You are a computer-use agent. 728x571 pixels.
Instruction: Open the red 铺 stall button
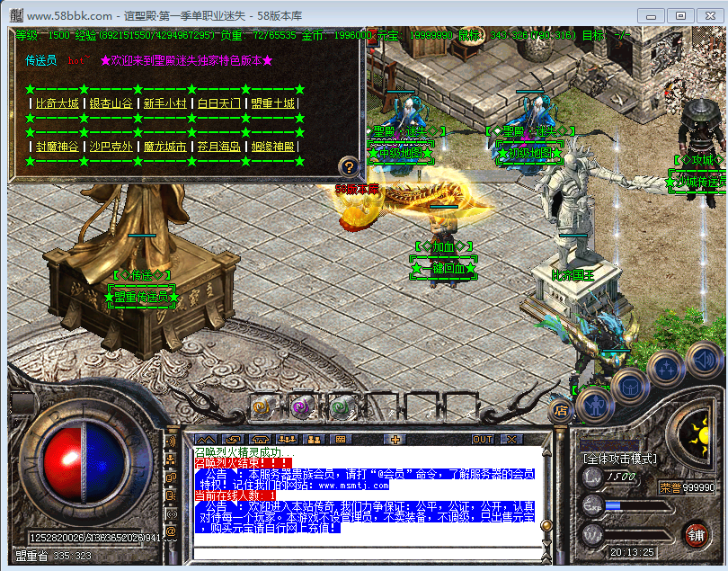(x=696, y=536)
